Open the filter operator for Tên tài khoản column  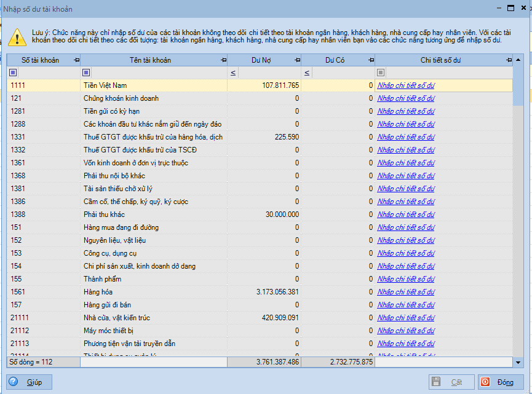click(86, 73)
